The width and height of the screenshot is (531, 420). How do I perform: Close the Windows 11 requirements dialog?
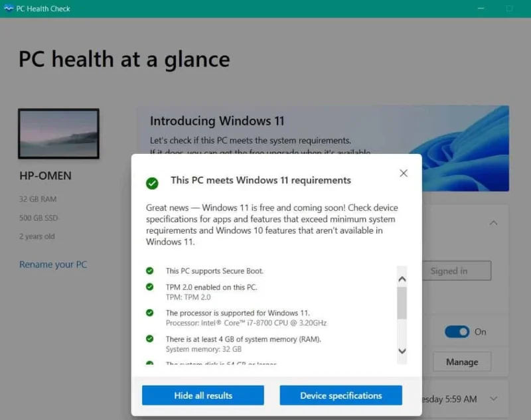pos(404,173)
